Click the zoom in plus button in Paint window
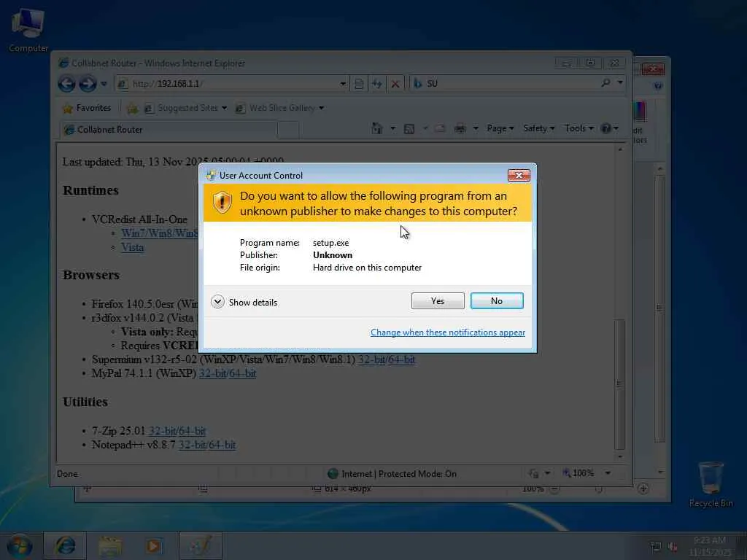 coord(643,488)
